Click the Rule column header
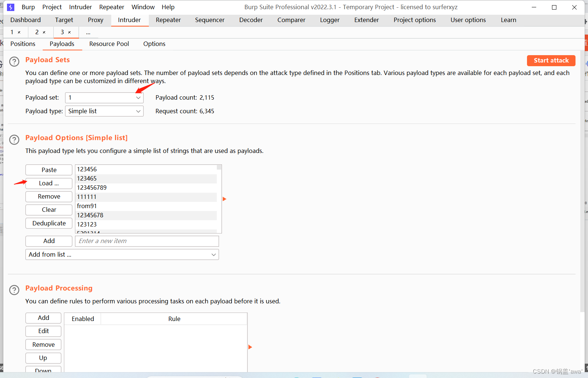Image resolution: width=588 pixels, height=378 pixels. pos(174,319)
